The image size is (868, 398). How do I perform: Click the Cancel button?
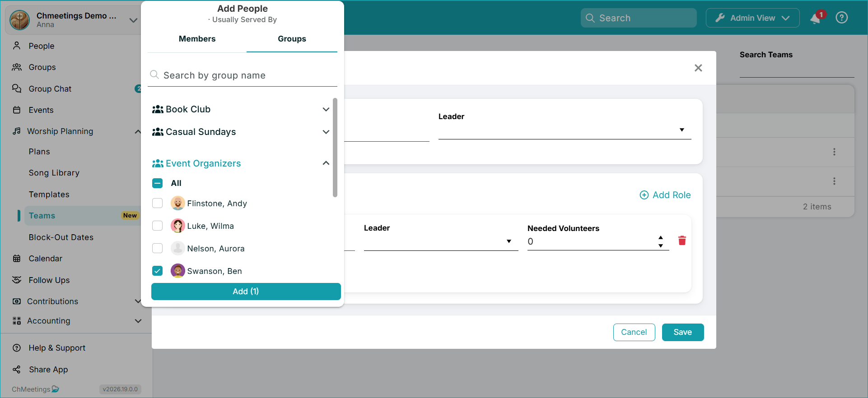[x=634, y=332]
